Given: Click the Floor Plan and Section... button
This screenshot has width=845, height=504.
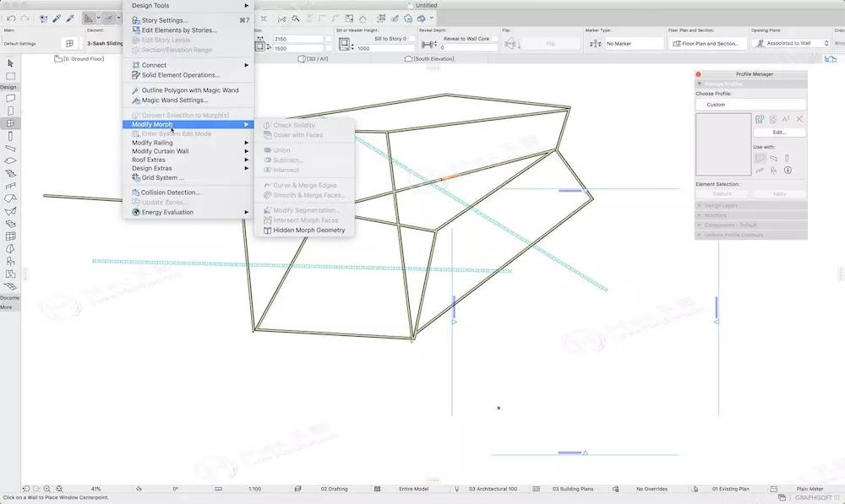Looking at the screenshot, I should pos(707,43).
